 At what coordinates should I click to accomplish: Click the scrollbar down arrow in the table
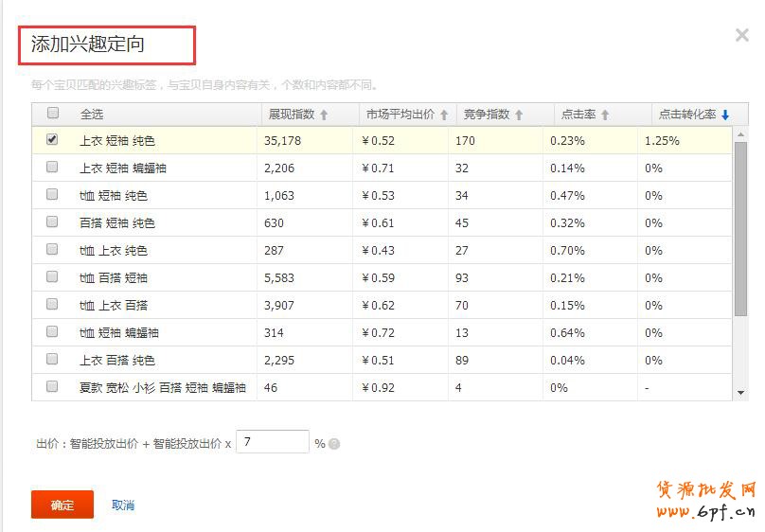tap(740, 392)
